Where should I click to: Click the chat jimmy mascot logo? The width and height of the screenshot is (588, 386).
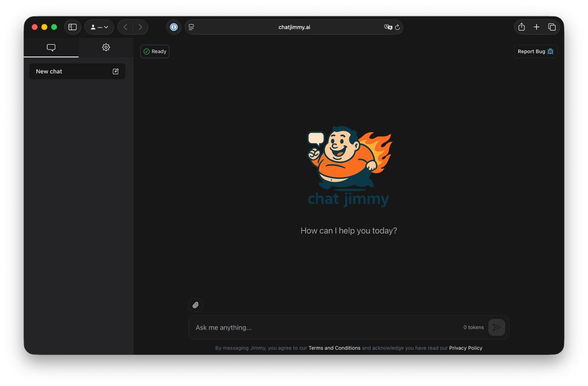click(349, 166)
